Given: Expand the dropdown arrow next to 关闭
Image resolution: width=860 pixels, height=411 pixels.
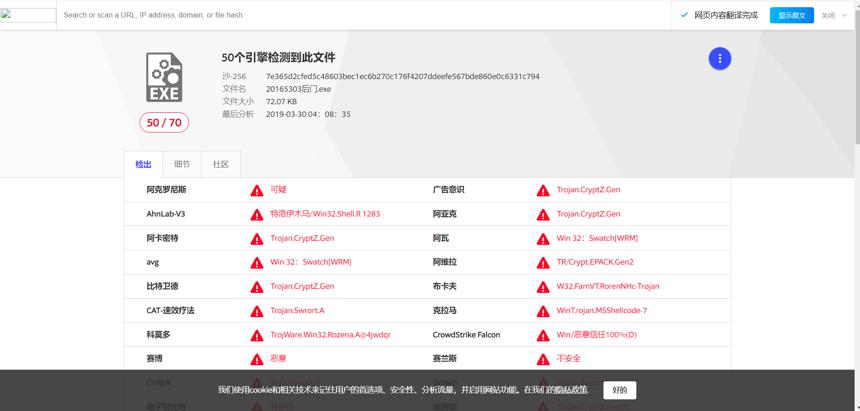Looking at the screenshot, I should tap(844, 15).
